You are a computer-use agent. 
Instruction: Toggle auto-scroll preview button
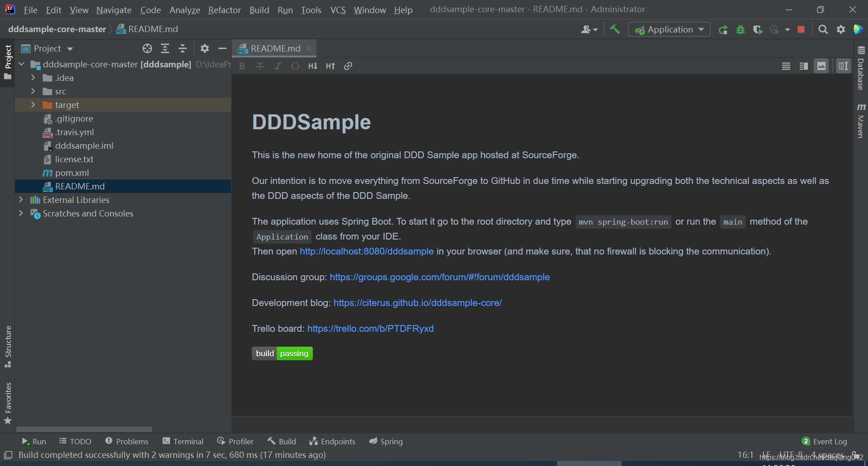844,66
